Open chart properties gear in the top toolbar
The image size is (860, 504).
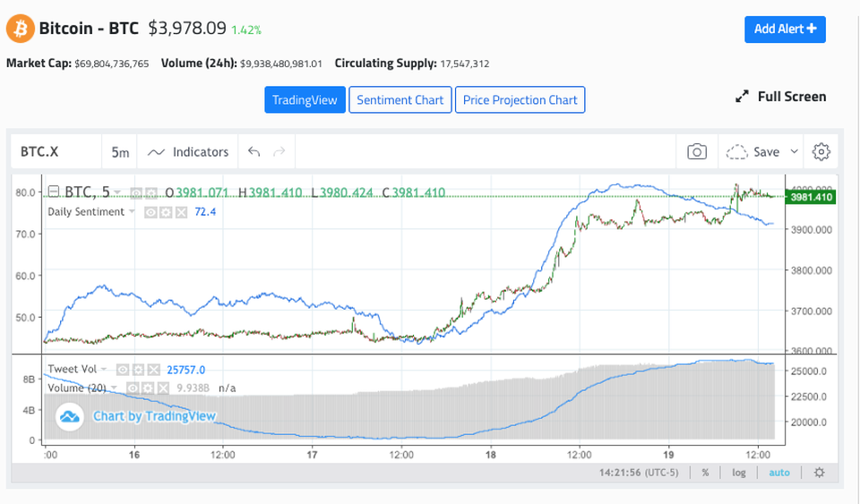(821, 152)
